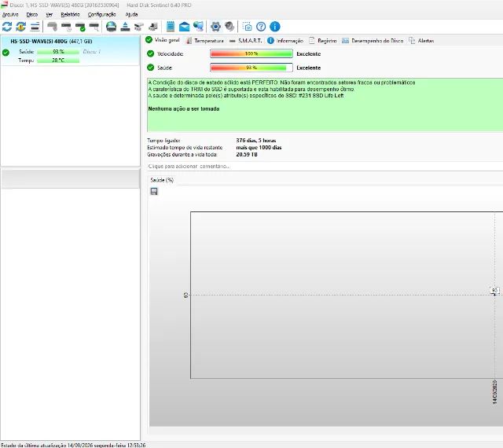Open the gear configuration icon
This screenshot has height=448, width=503.
tap(215, 27)
